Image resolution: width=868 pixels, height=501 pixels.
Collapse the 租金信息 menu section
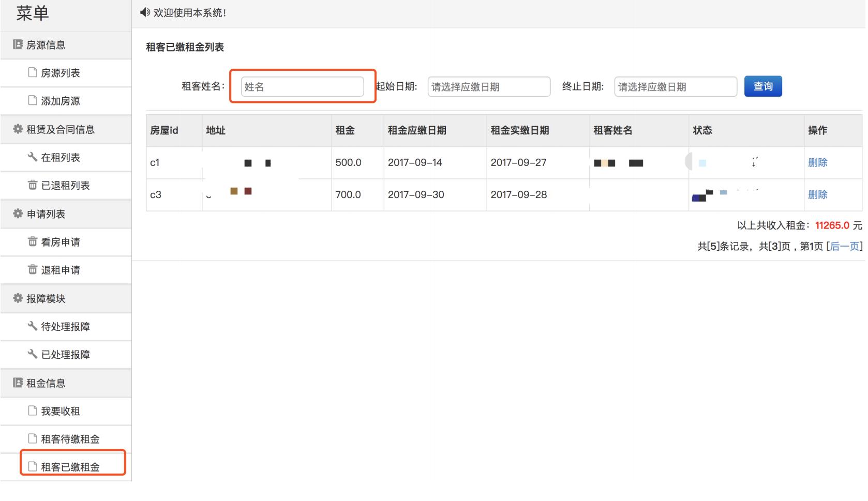tap(66, 383)
